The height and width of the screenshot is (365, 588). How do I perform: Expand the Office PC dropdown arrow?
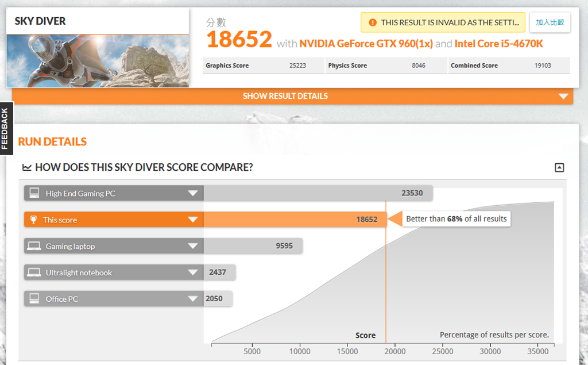193,298
